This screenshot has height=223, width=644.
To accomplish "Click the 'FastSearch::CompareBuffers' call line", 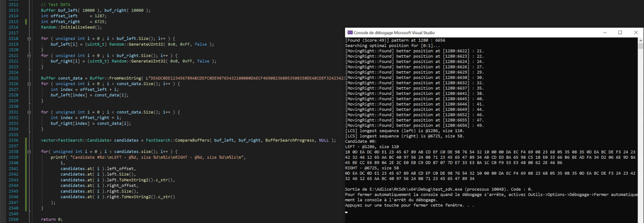I will [188, 140].
